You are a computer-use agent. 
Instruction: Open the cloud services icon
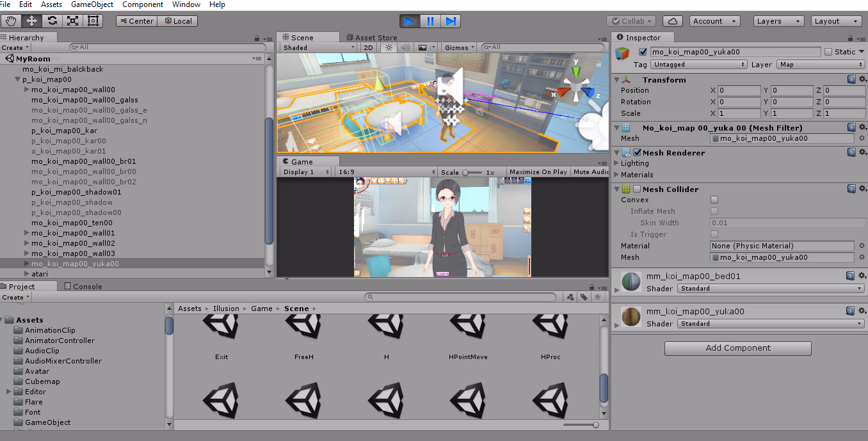[x=673, y=21]
